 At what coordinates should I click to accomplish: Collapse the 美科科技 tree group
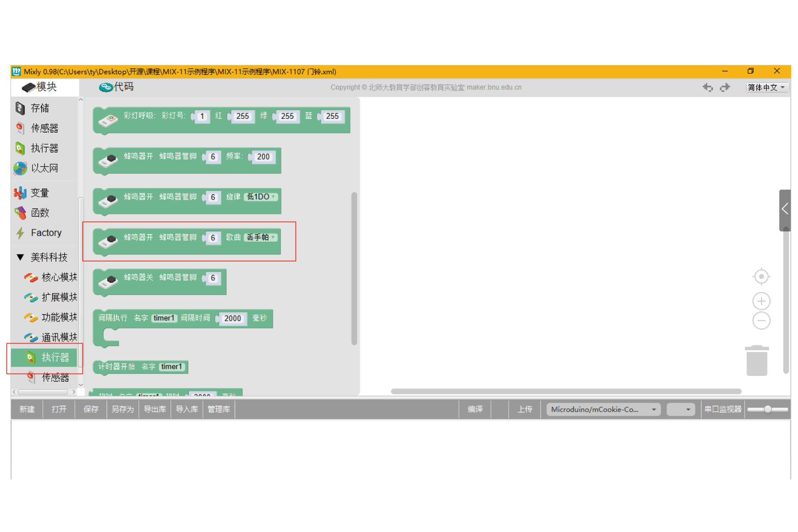[20, 257]
